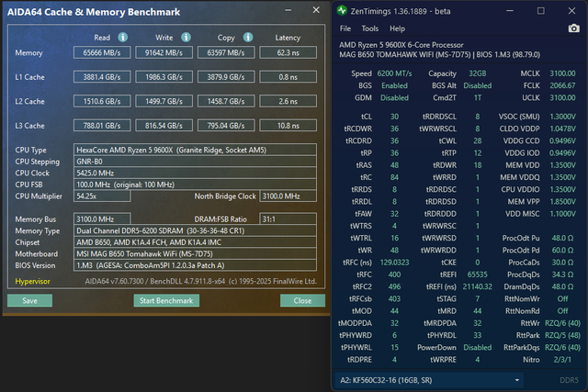Select the Memory Read 65666 MB/s field
588x392 pixels.
click(x=102, y=52)
